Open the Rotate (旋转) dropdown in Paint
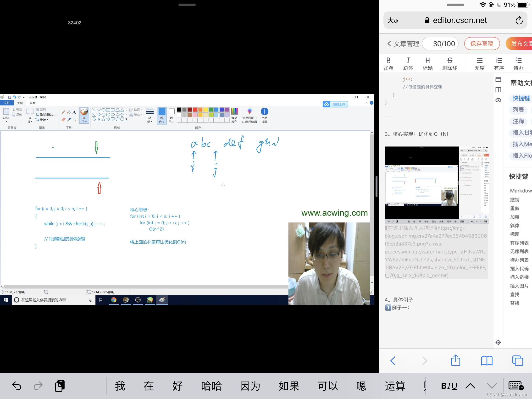Image resolution: width=532 pixels, height=399 pixels. click(42, 120)
